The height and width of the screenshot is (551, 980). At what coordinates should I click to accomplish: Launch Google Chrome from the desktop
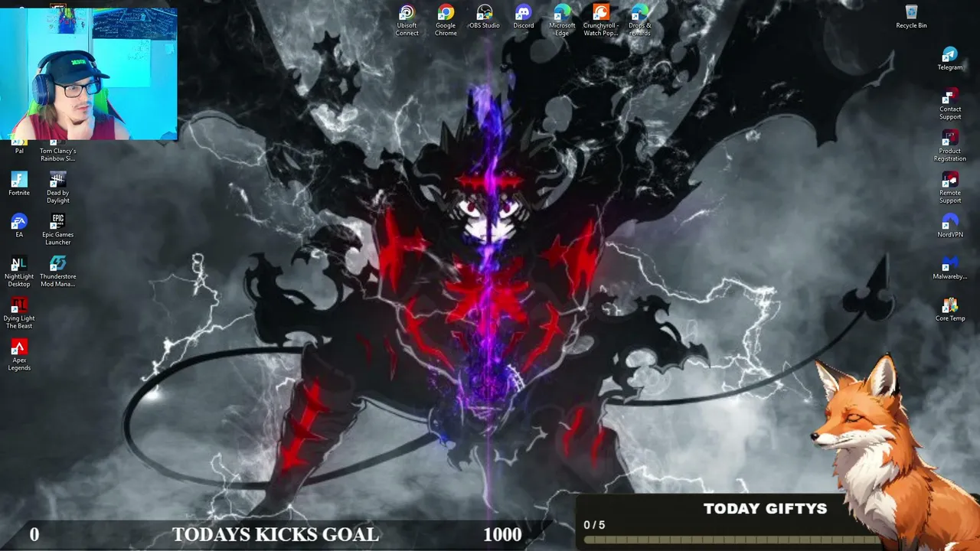(446, 20)
